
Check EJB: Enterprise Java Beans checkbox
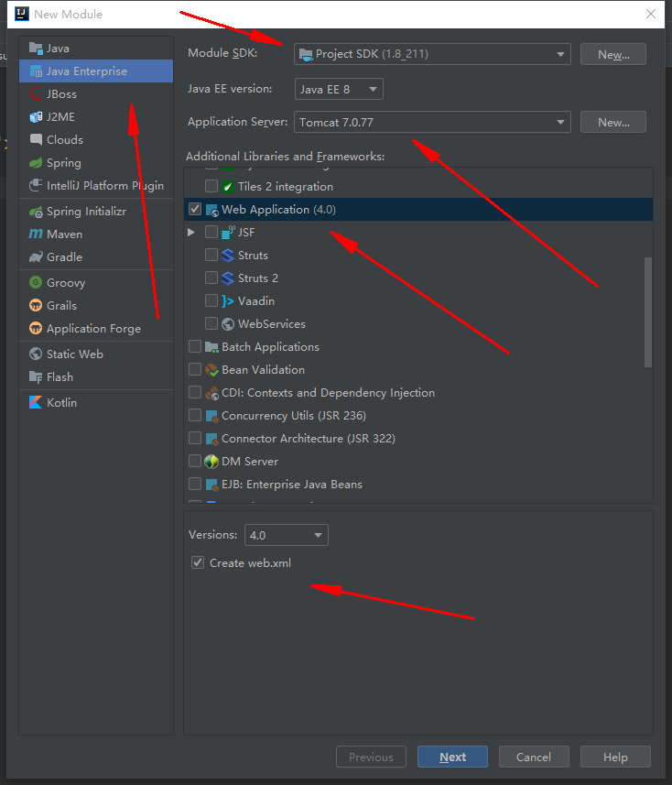click(x=195, y=485)
